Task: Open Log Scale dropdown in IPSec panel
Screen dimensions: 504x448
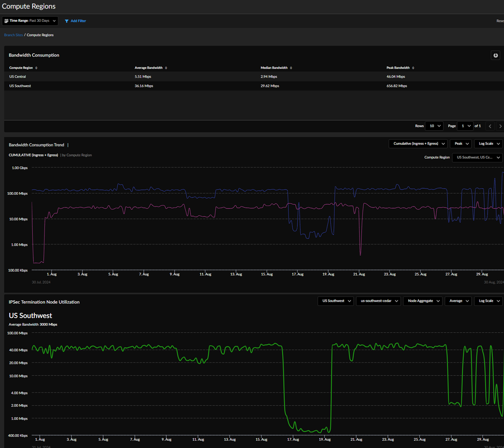Action: (x=489, y=301)
